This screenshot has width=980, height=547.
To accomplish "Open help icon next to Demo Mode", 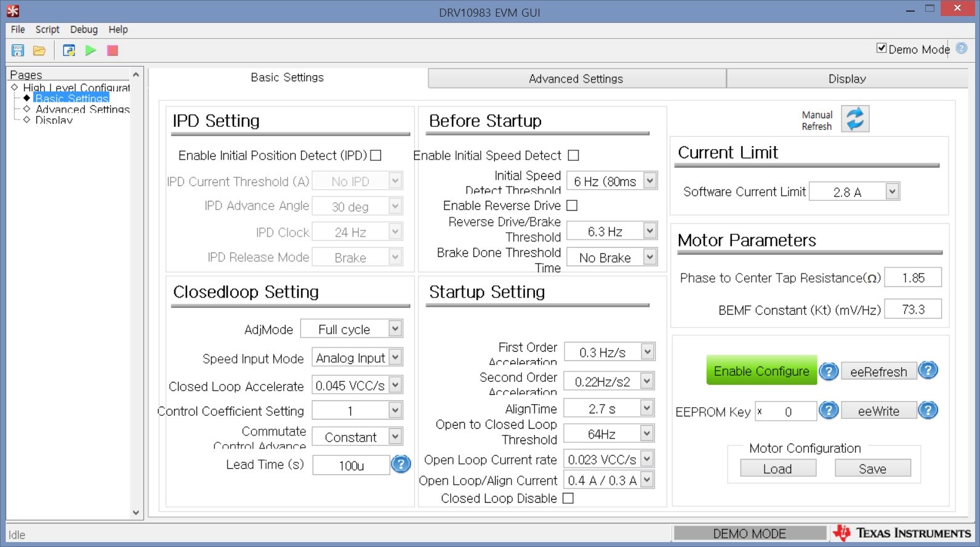I will 962,48.
